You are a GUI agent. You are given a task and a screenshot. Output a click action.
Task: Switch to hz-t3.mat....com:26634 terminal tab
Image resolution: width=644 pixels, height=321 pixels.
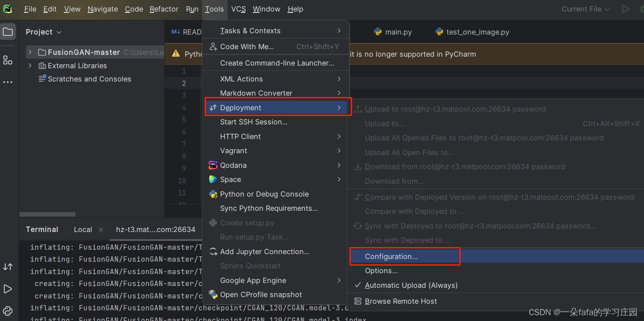[x=155, y=230]
